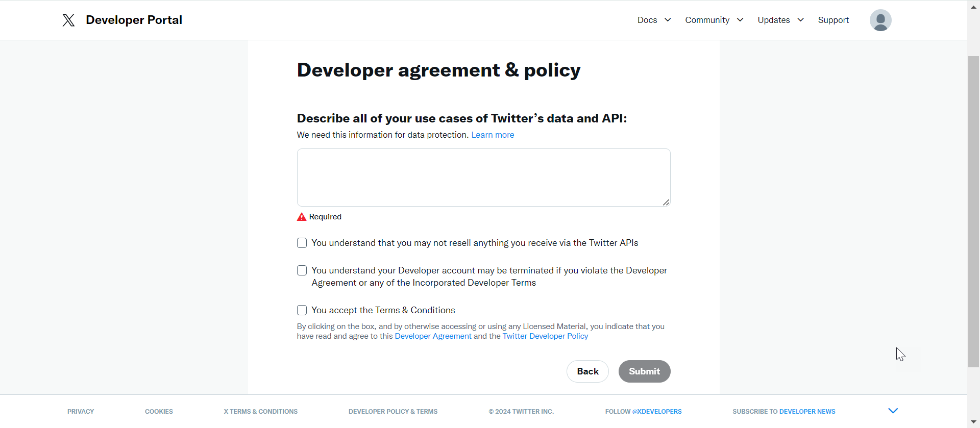Click the scrollbar down arrow

click(973, 422)
